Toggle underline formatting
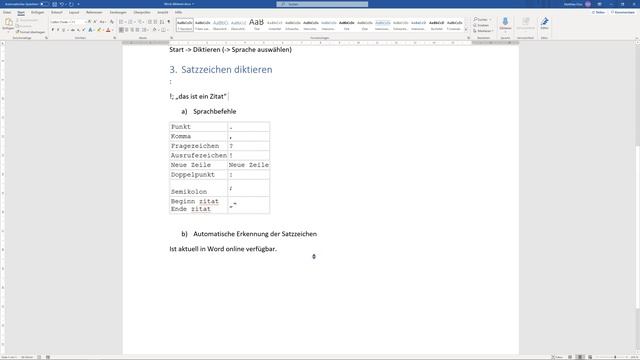The height and width of the screenshot is (360, 640). [64, 30]
